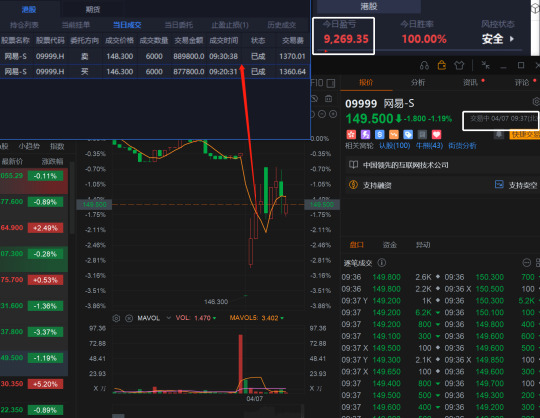Expand the 安全 risk status arrow
540x418 pixels.
click(x=512, y=39)
